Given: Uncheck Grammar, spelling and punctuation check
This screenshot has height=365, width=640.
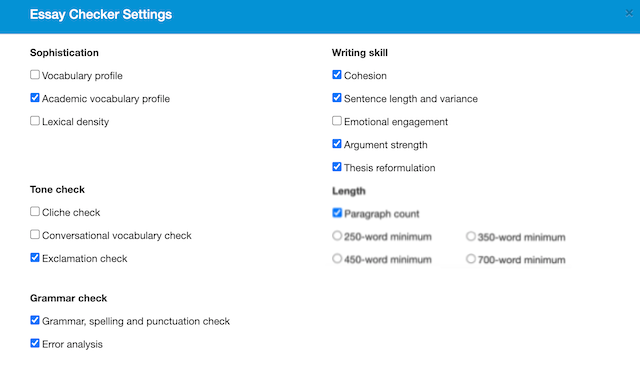Looking at the screenshot, I should [35, 320].
